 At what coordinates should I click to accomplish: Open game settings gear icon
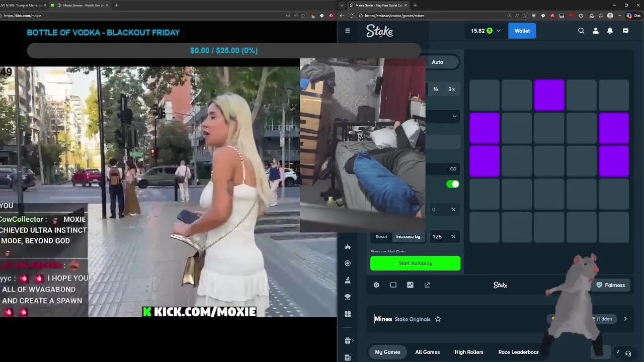tap(376, 285)
